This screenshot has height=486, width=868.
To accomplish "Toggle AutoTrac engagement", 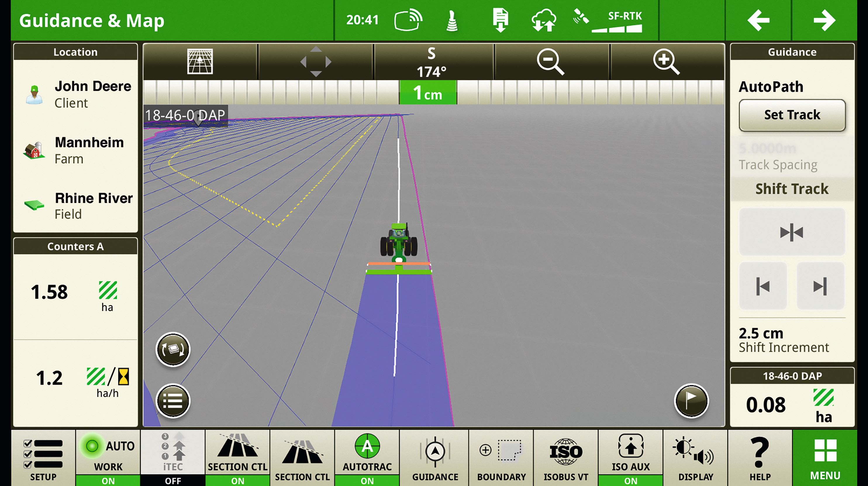I will click(367, 457).
